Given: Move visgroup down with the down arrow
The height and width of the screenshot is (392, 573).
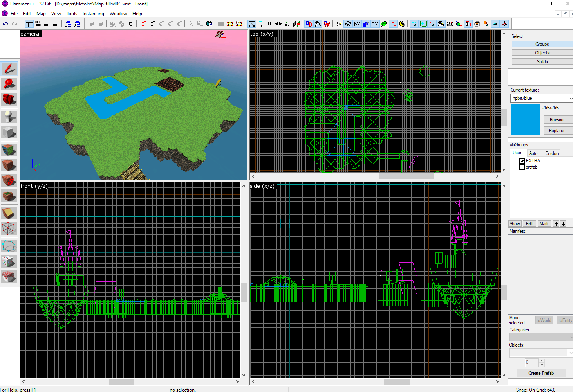Looking at the screenshot, I should point(563,224).
